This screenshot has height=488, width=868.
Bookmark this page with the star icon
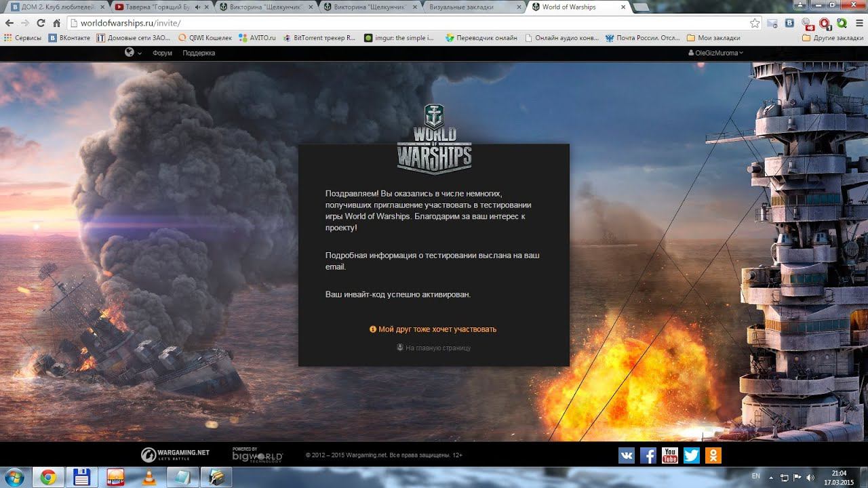tap(755, 23)
